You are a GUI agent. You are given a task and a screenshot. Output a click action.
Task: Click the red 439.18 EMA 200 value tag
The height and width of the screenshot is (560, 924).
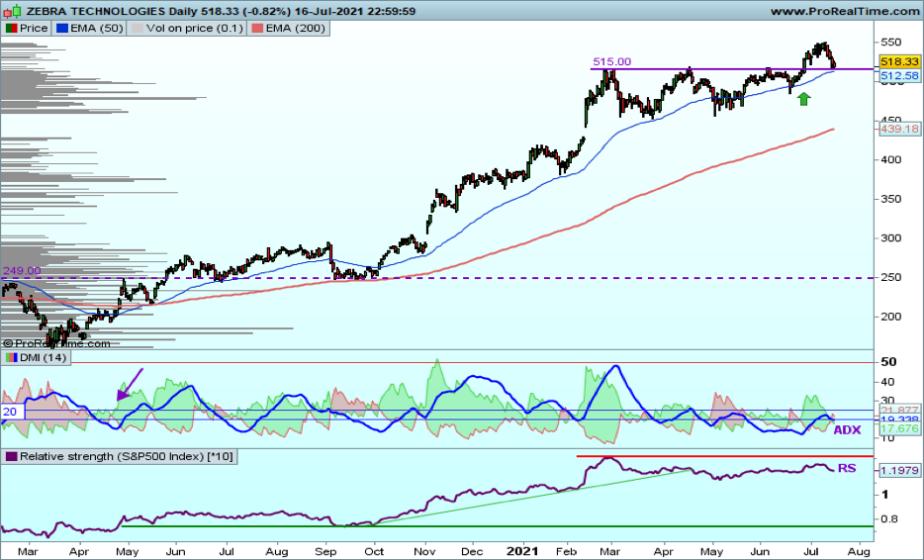pyautogui.click(x=899, y=129)
